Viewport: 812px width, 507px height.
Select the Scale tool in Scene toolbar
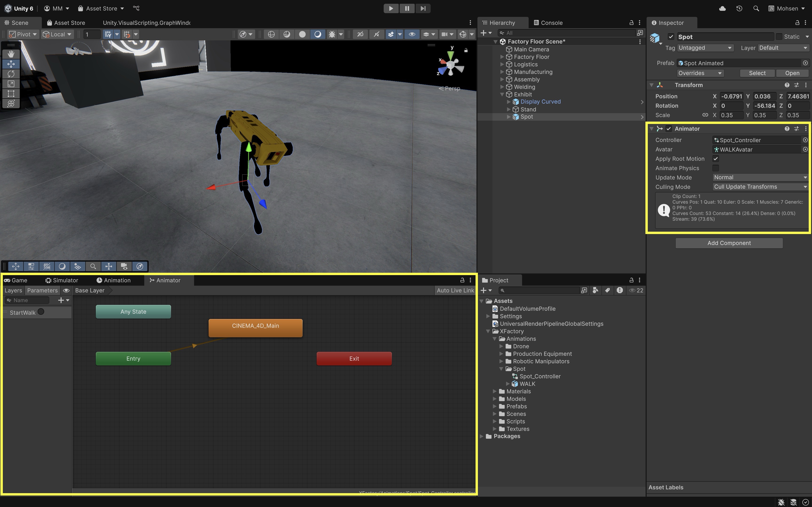(x=11, y=84)
